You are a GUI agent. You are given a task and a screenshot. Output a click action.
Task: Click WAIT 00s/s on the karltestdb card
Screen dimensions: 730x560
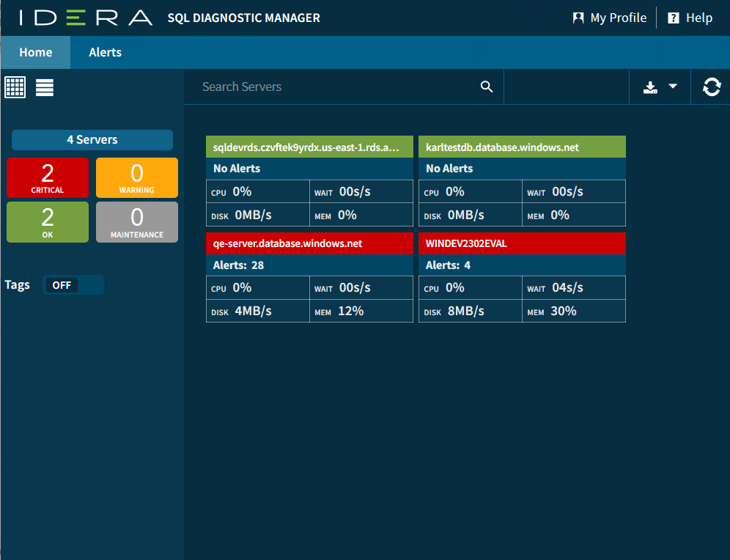coord(574,191)
